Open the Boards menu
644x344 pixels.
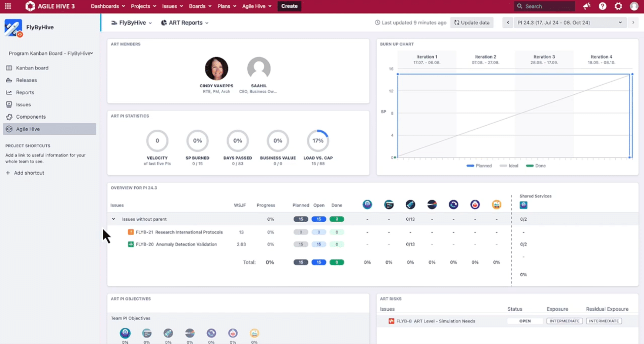[x=200, y=6]
